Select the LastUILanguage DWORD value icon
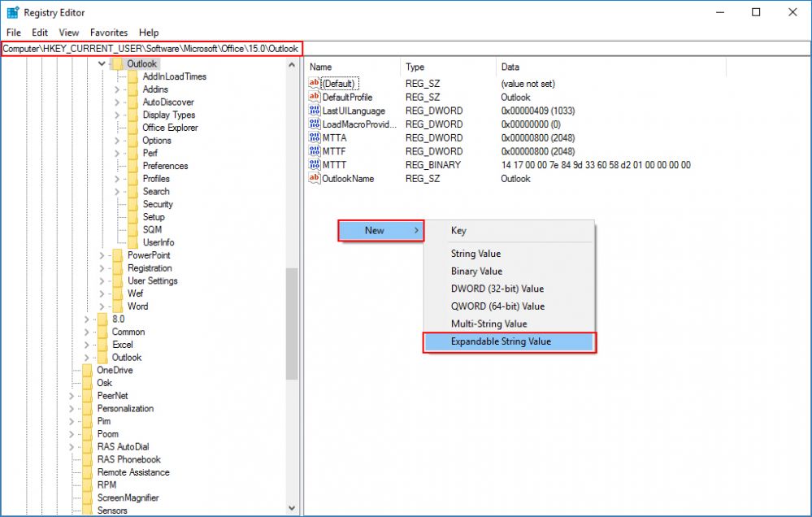 point(314,111)
